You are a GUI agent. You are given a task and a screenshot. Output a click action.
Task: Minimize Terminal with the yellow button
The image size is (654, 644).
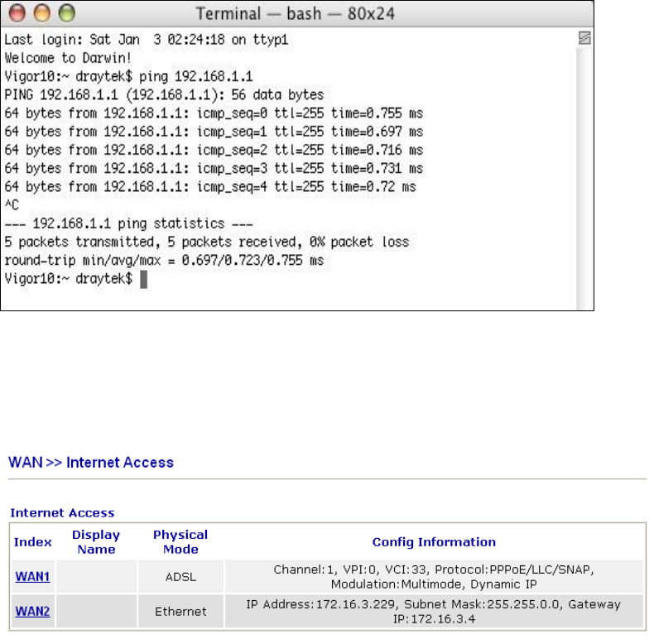point(41,13)
